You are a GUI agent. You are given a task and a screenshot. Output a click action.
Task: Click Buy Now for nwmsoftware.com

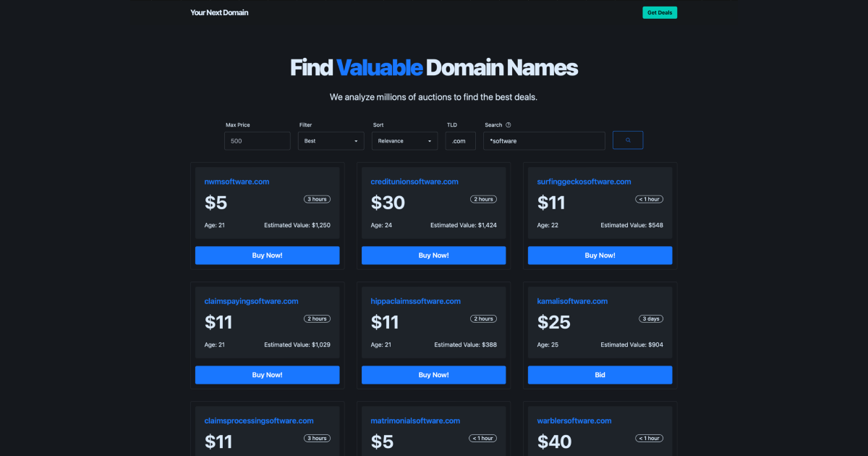coord(268,256)
